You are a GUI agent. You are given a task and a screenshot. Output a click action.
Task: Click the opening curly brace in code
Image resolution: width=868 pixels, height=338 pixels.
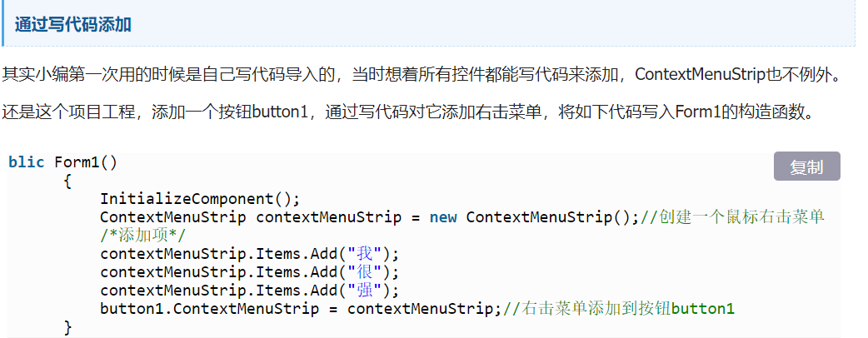click(67, 181)
